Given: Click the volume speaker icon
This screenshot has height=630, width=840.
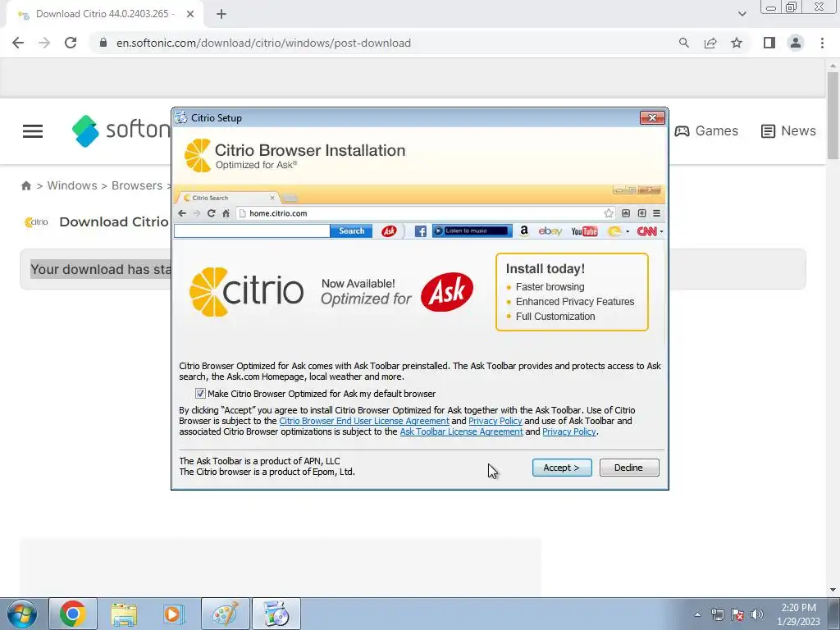Looking at the screenshot, I should (757, 614).
